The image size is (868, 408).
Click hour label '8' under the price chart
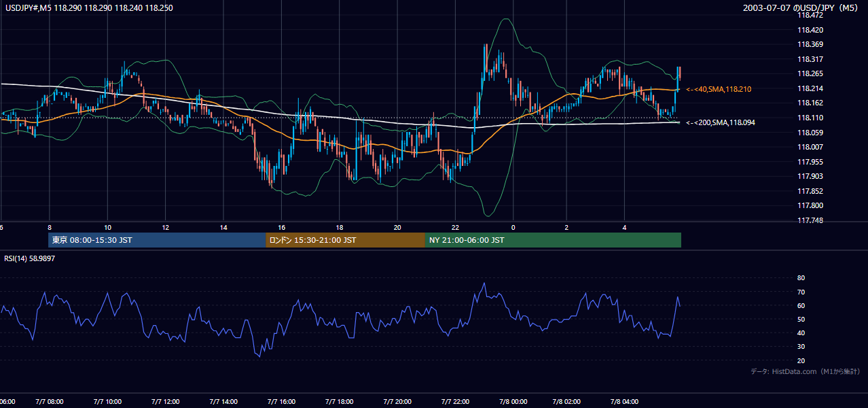50,227
